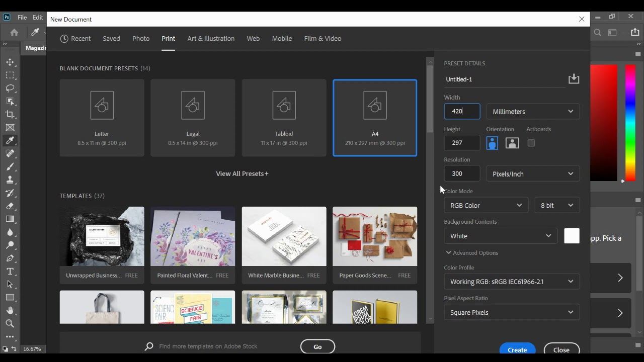Select the Clone Stamp tool

(x=10, y=179)
